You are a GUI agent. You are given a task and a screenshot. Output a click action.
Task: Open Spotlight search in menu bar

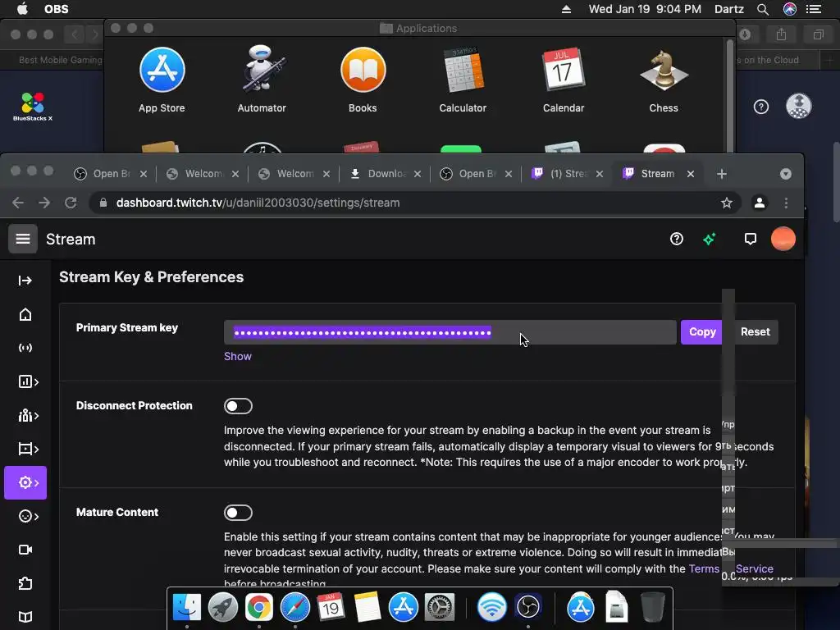(x=763, y=9)
